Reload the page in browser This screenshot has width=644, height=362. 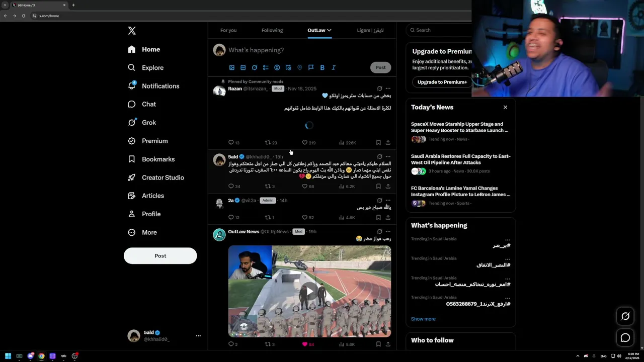point(23,16)
